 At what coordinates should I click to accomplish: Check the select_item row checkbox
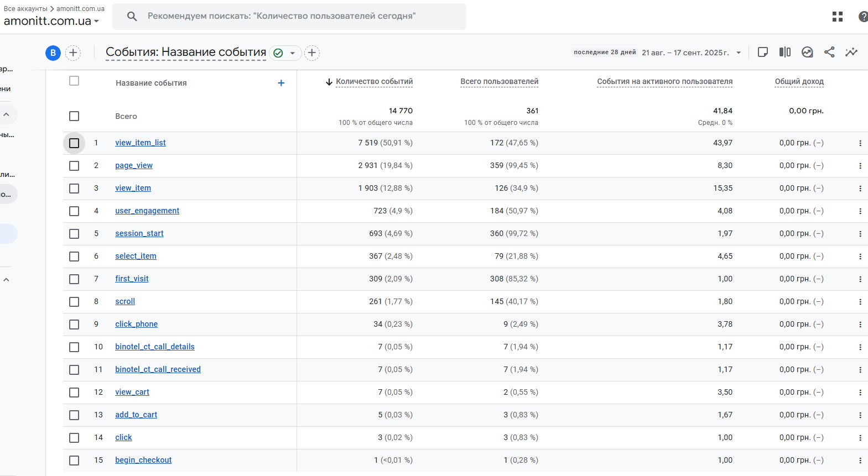[x=74, y=257]
